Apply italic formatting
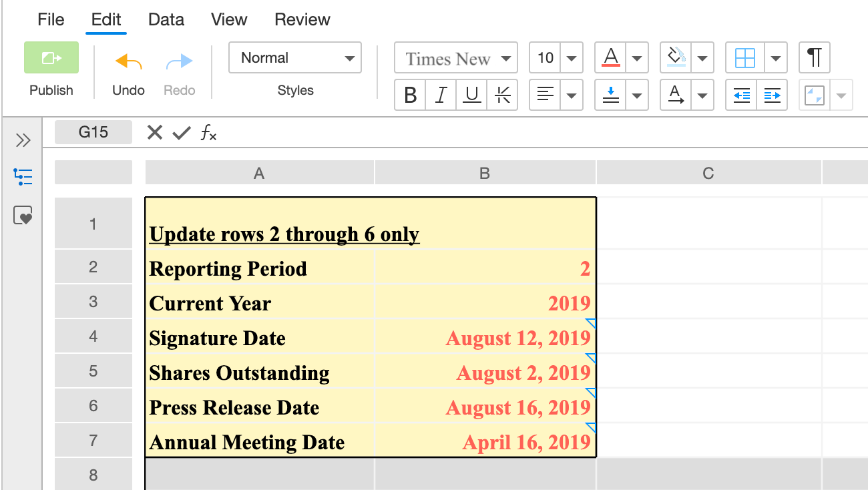This screenshot has height=490, width=868. point(441,95)
